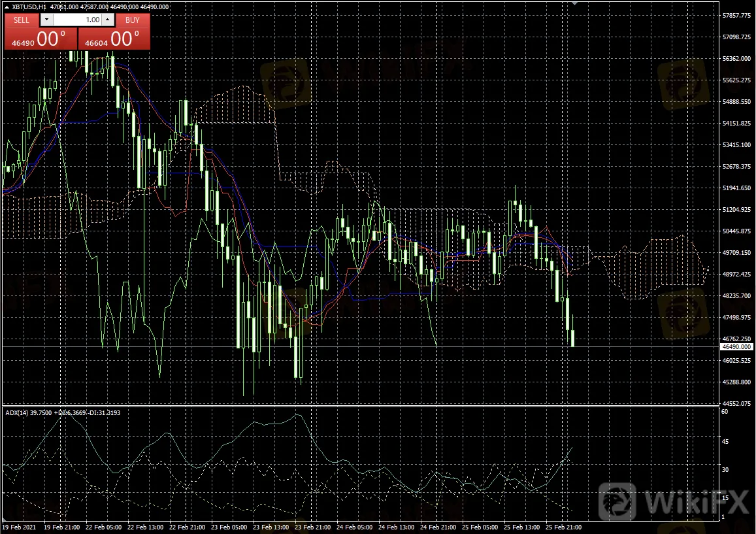Click the 50445.875 price axis label
756x534 pixels.
[736, 231]
